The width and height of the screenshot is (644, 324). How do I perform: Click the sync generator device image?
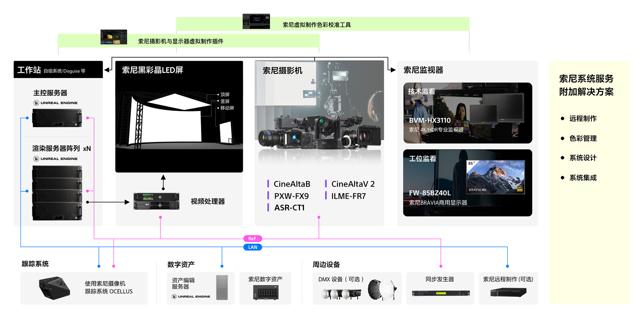[x=440, y=293]
